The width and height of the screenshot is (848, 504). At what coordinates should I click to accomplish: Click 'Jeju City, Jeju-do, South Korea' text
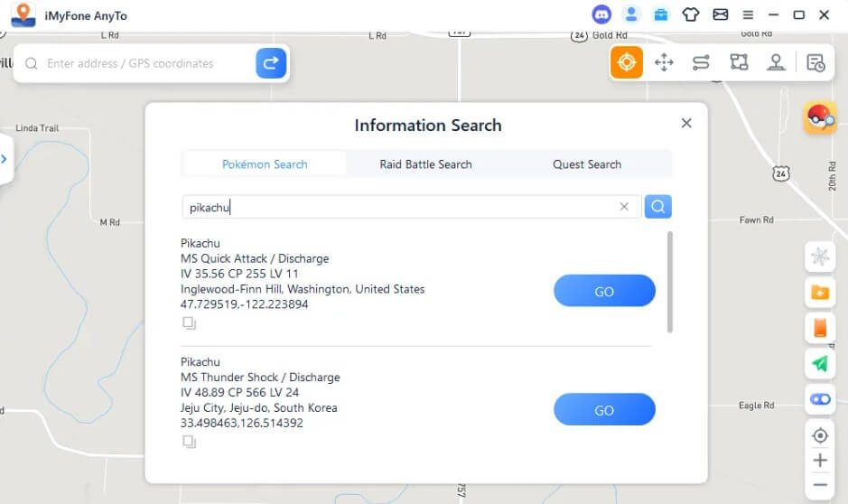point(258,407)
